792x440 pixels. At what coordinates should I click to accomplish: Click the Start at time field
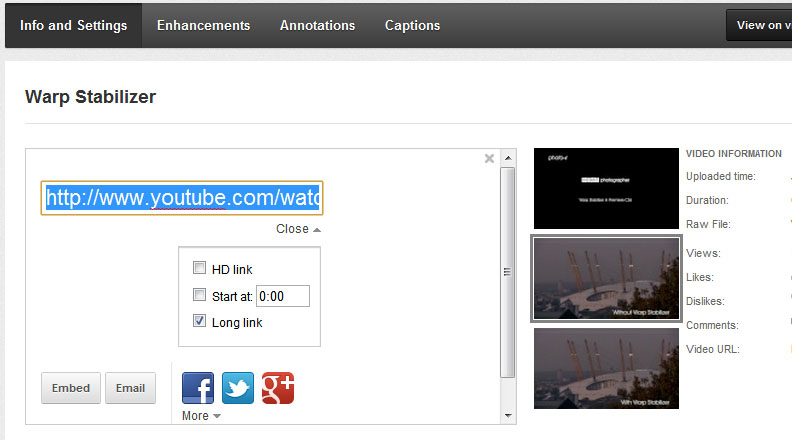tap(283, 296)
